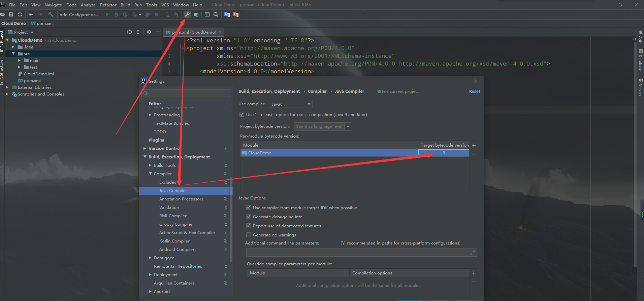644x301 pixels.
Task: Open the Maven tool window
Action: [x=640, y=87]
